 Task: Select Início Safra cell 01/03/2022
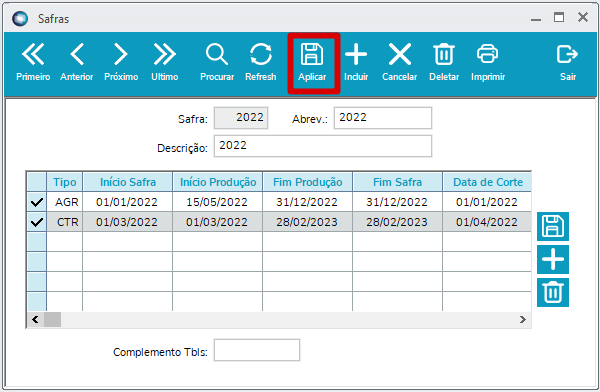pos(127,222)
